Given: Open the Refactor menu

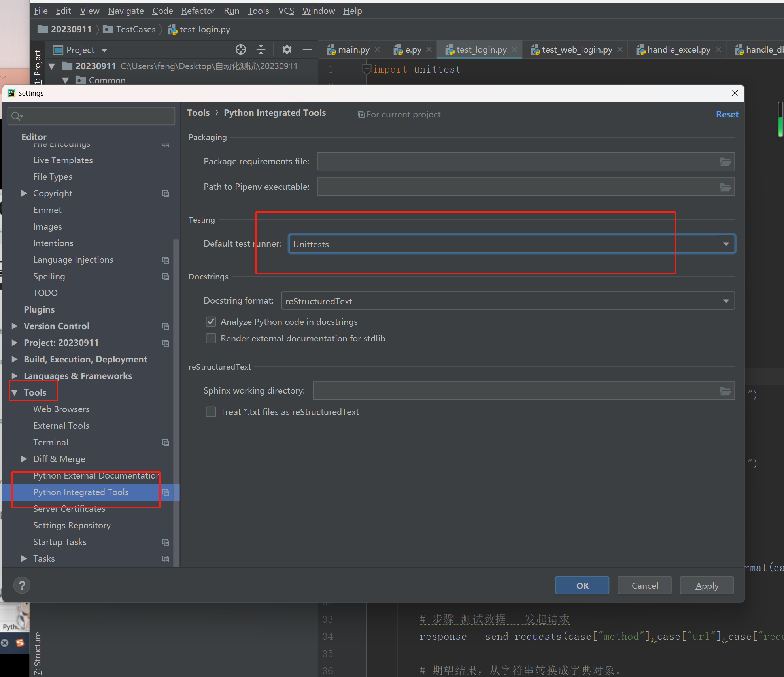Looking at the screenshot, I should coord(198,11).
